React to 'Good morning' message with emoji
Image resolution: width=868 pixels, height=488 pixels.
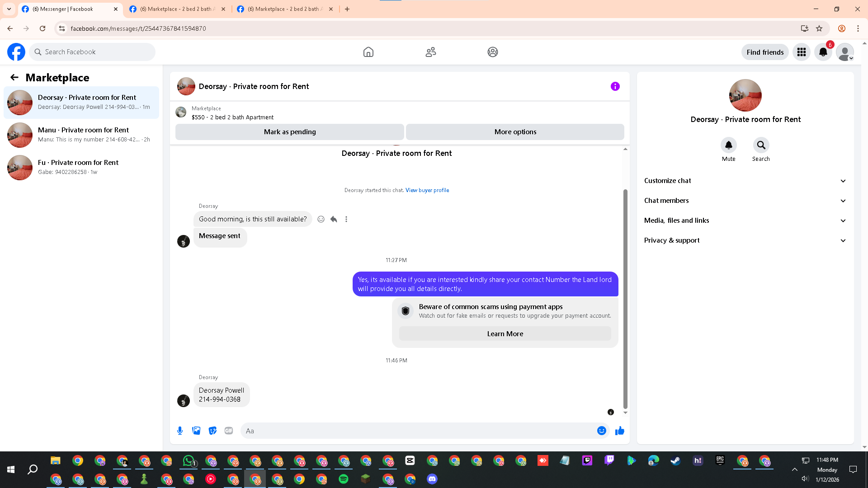(321, 219)
